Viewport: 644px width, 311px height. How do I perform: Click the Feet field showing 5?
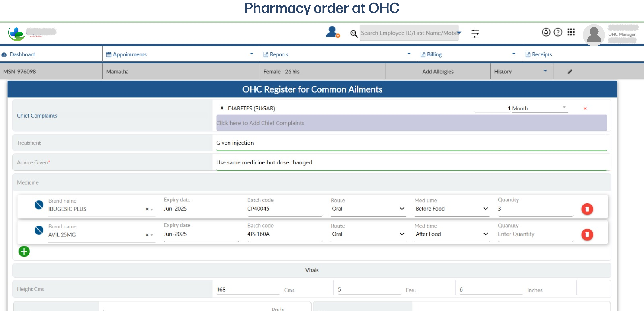pyautogui.click(x=369, y=289)
